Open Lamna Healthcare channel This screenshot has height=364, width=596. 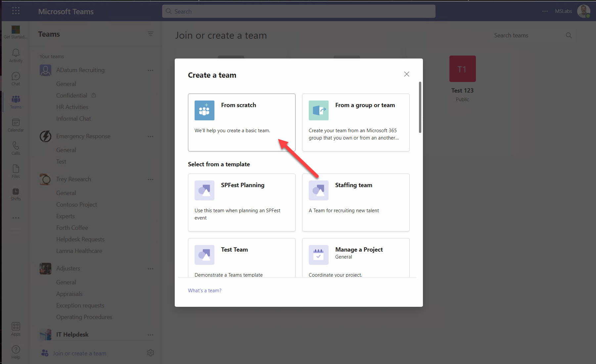79,251
